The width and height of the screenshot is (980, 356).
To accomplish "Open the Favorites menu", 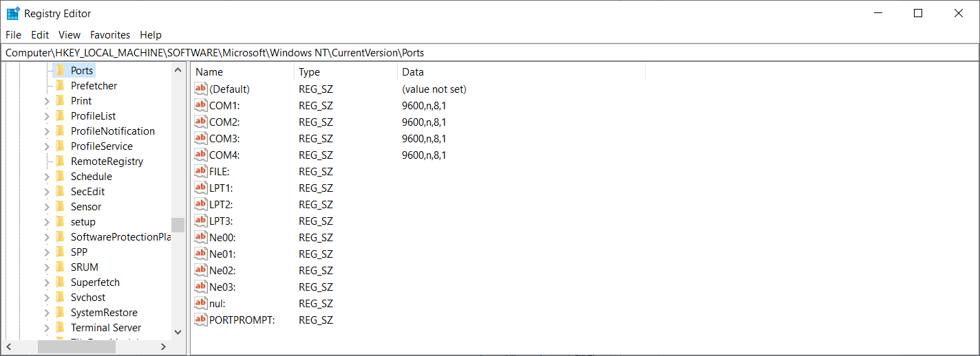I will pos(110,34).
